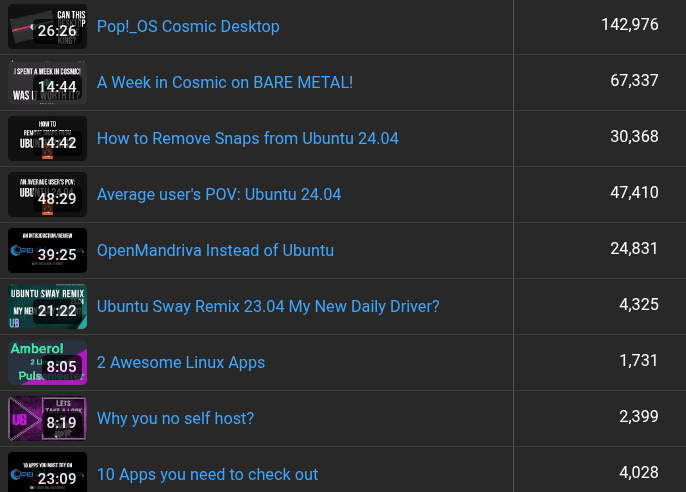Open 'OpenMandriva Instead of Ubuntu' video title
This screenshot has height=492, width=686.
[215, 250]
